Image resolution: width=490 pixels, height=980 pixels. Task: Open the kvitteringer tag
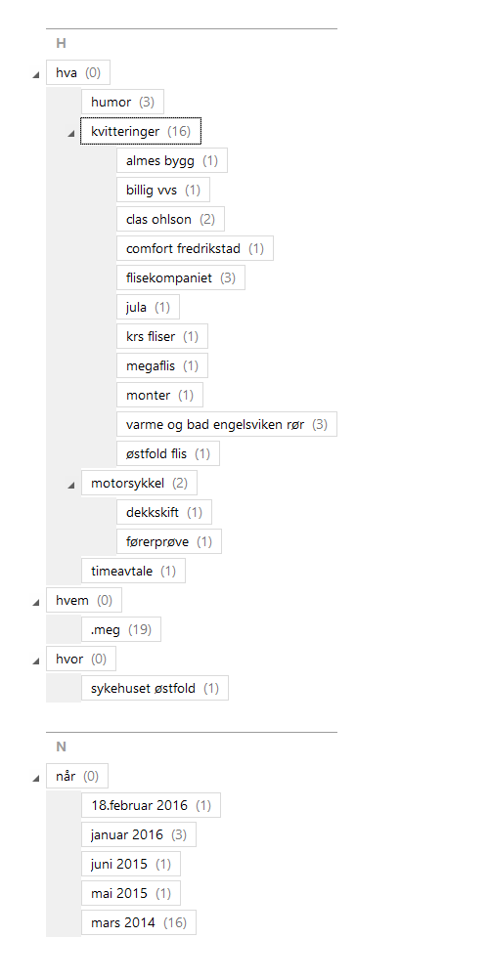click(141, 131)
